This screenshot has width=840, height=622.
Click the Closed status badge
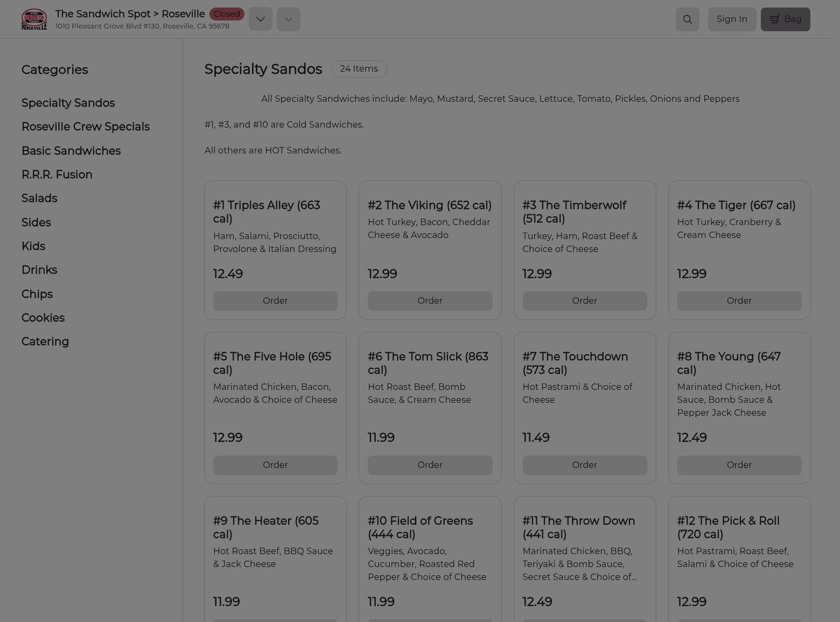226,14
